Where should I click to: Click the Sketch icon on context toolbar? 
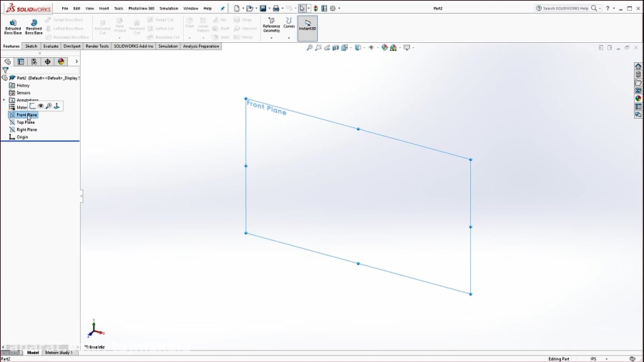point(32,107)
